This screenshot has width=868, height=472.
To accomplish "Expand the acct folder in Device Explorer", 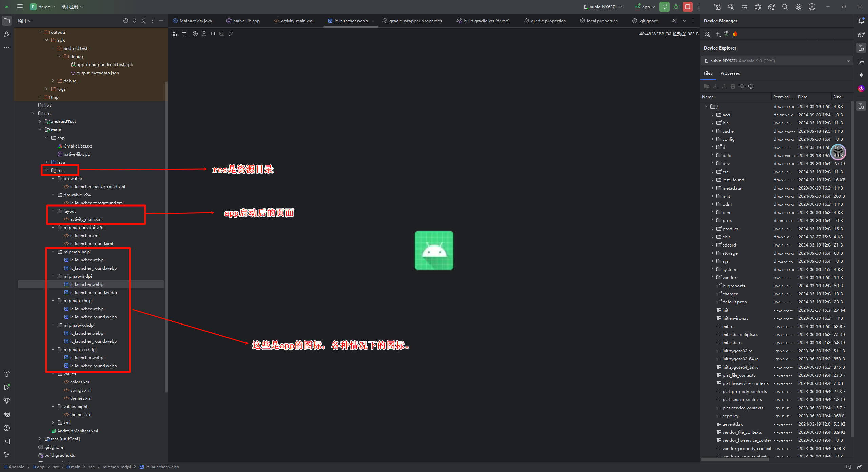I will click(x=713, y=115).
